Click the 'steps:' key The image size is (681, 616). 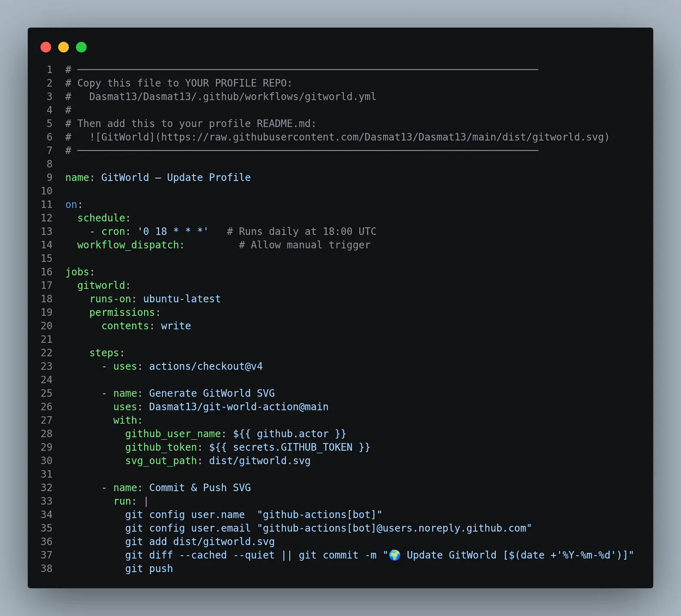(x=107, y=353)
